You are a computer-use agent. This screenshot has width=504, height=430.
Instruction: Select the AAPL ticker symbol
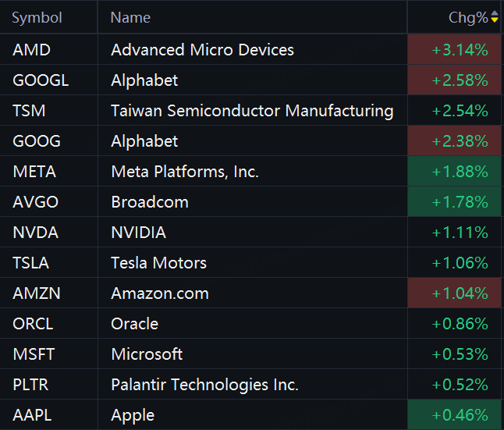click(x=33, y=415)
